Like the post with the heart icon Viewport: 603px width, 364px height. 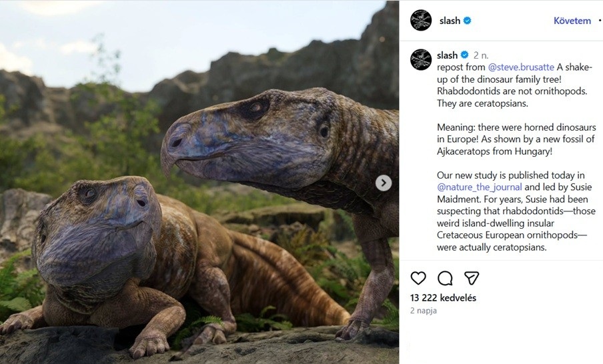418,278
